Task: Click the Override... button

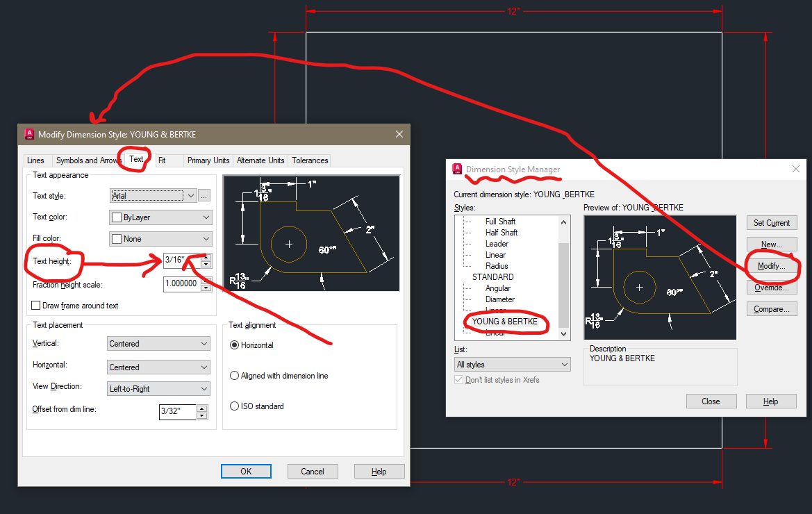Action: click(772, 288)
